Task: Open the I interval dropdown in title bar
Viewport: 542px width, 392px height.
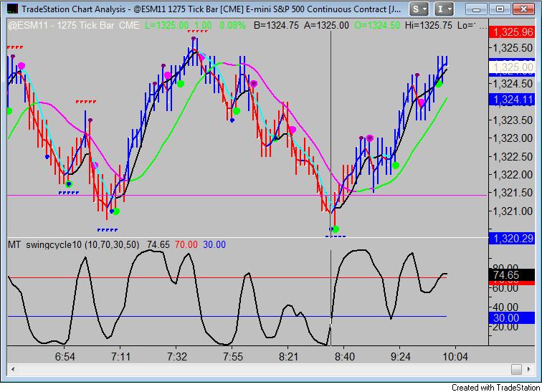Action: (x=444, y=9)
